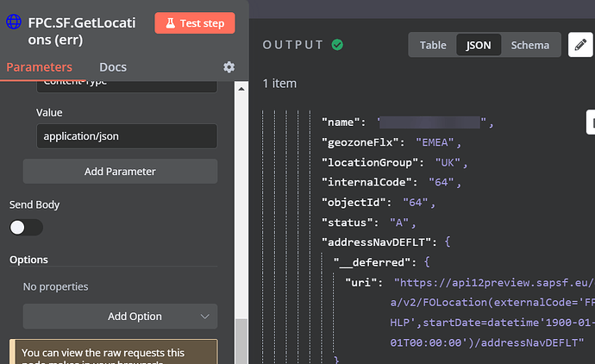Viewport: 595px width, 364px height.
Task: Click the parameters panel scrollbar thumb
Action: click(x=241, y=341)
